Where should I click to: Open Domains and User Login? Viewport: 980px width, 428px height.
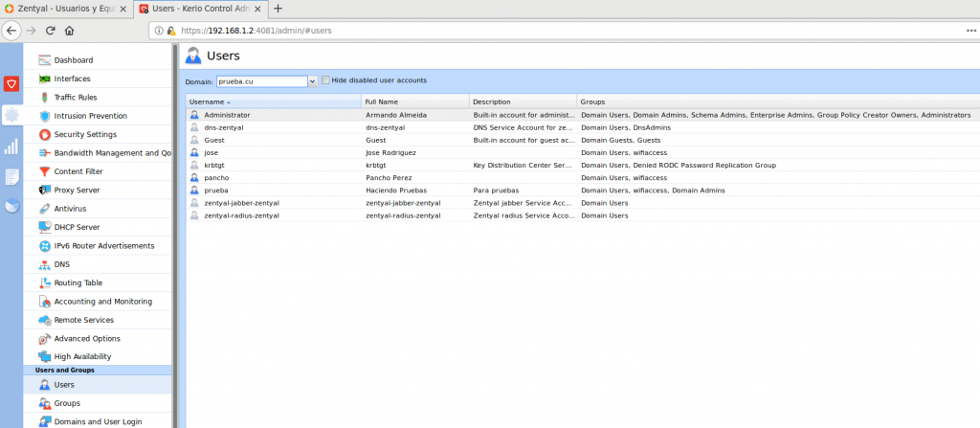98,421
